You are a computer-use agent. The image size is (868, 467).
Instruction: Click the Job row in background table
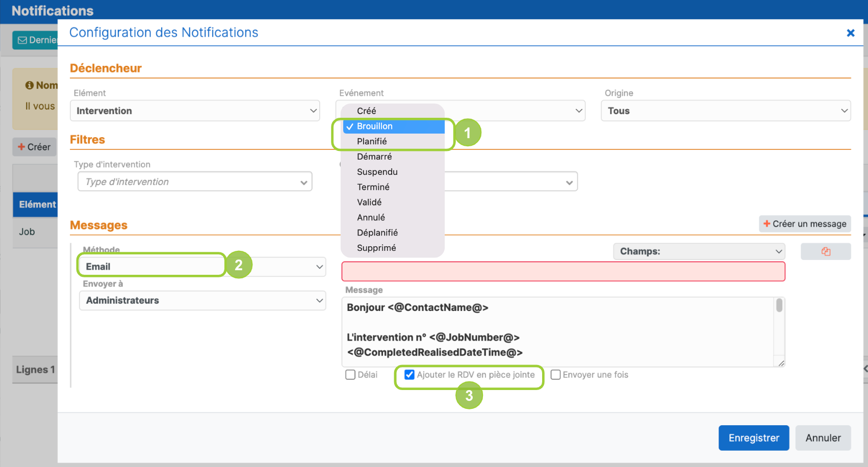tap(35, 232)
